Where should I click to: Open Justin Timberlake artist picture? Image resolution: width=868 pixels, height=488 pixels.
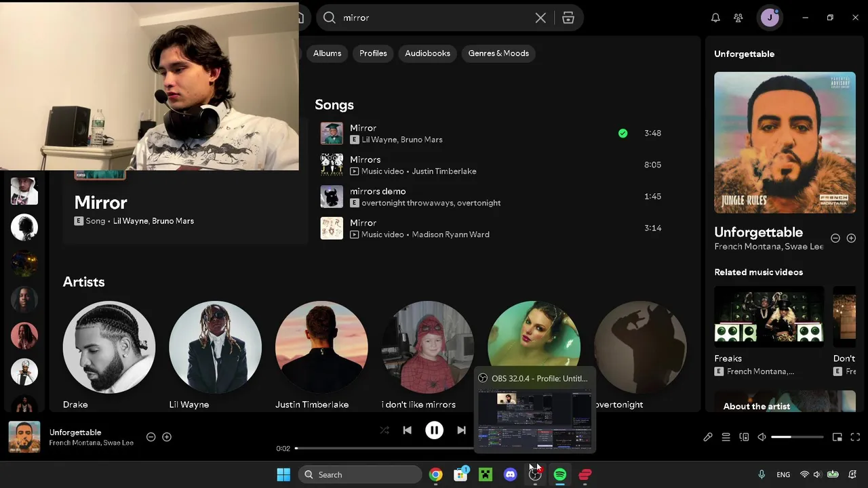pyautogui.click(x=321, y=347)
